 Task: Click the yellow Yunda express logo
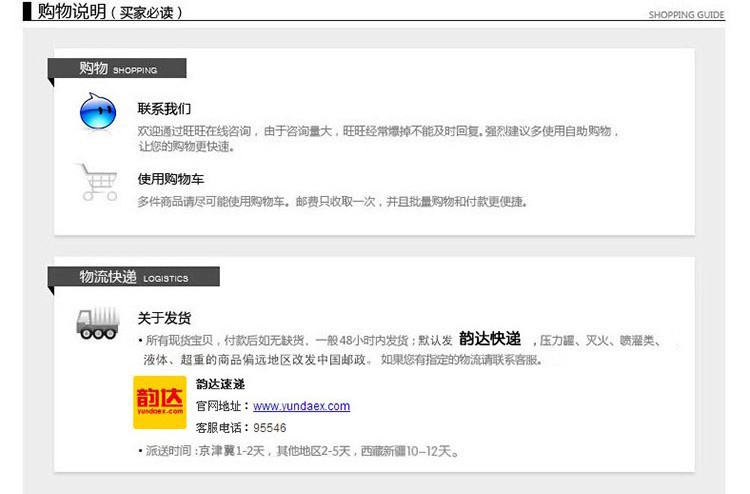tap(160, 401)
